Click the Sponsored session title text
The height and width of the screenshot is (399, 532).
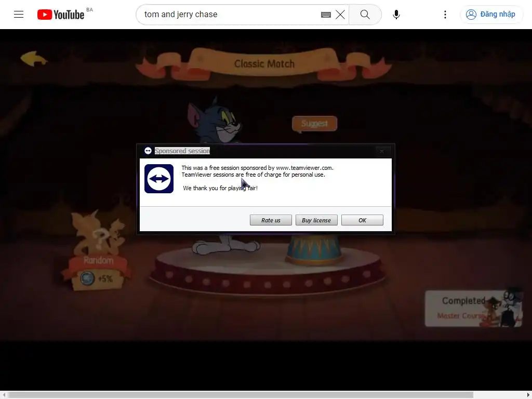[182, 151]
